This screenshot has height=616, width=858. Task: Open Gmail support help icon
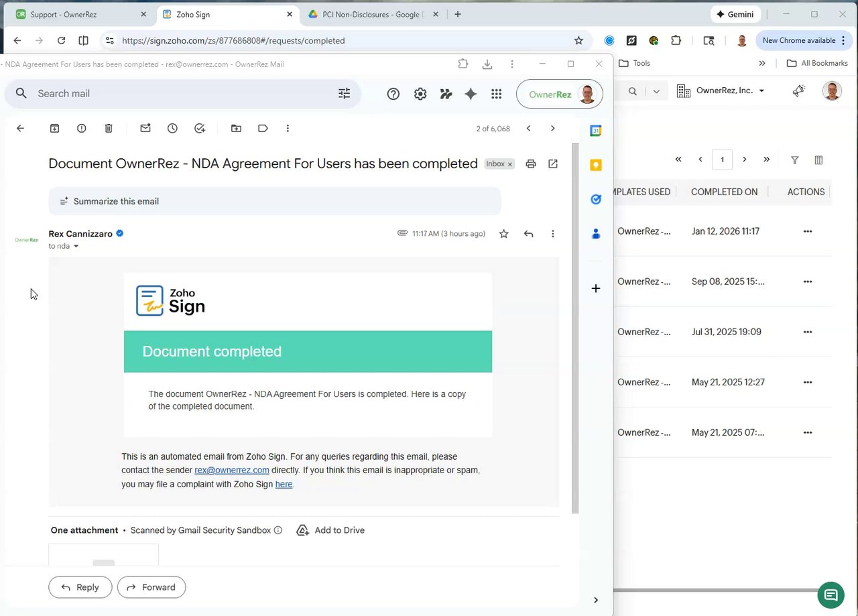(393, 94)
